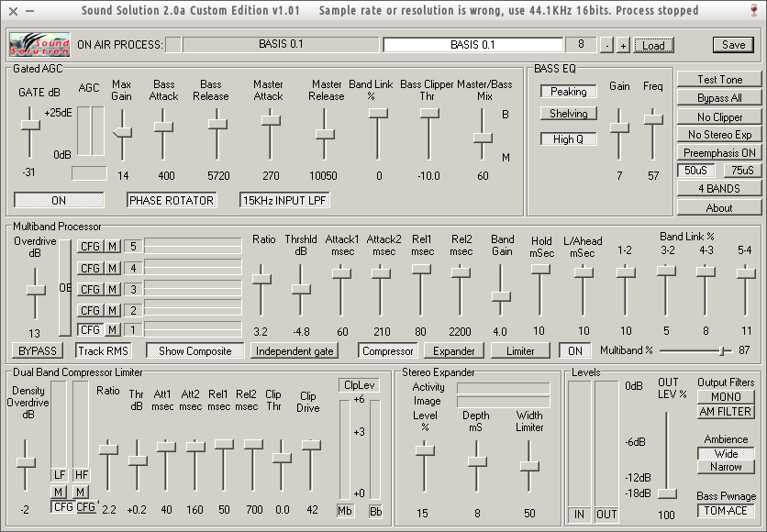
Task: Open CFG for multiband band 1
Action: tap(91, 330)
